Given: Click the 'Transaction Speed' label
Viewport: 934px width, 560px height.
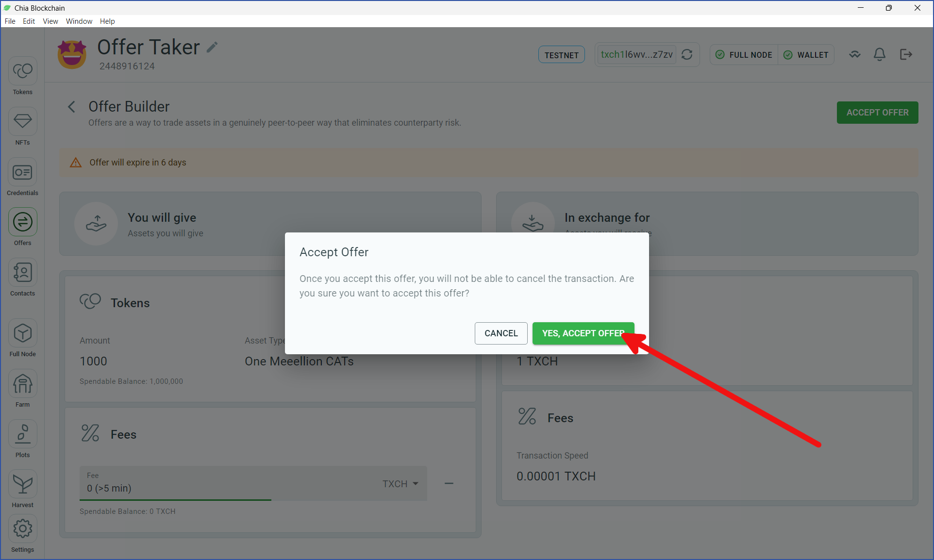Looking at the screenshot, I should coord(552,456).
